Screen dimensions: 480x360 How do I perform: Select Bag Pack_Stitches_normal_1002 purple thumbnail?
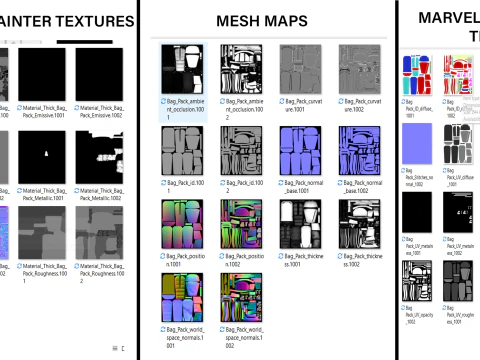point(417,144)
